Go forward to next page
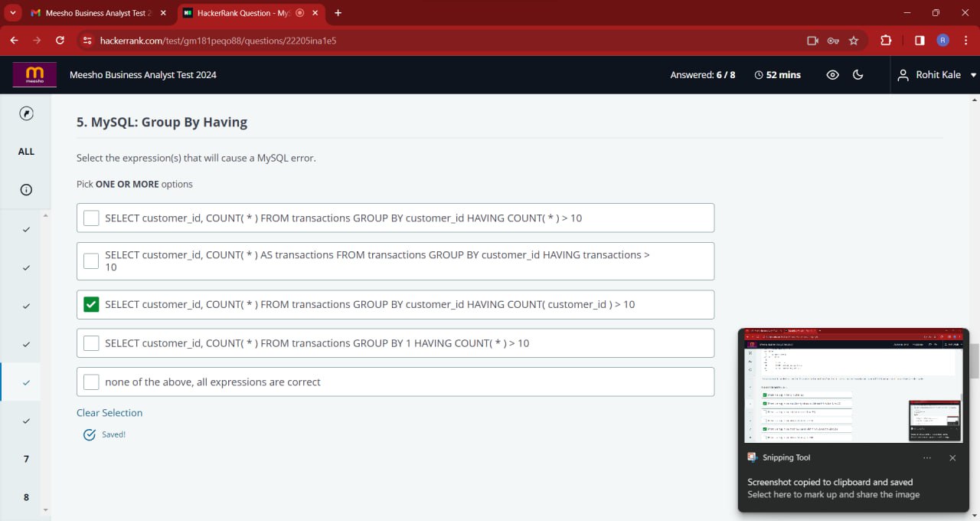980x521 pixels. (37, 41)
